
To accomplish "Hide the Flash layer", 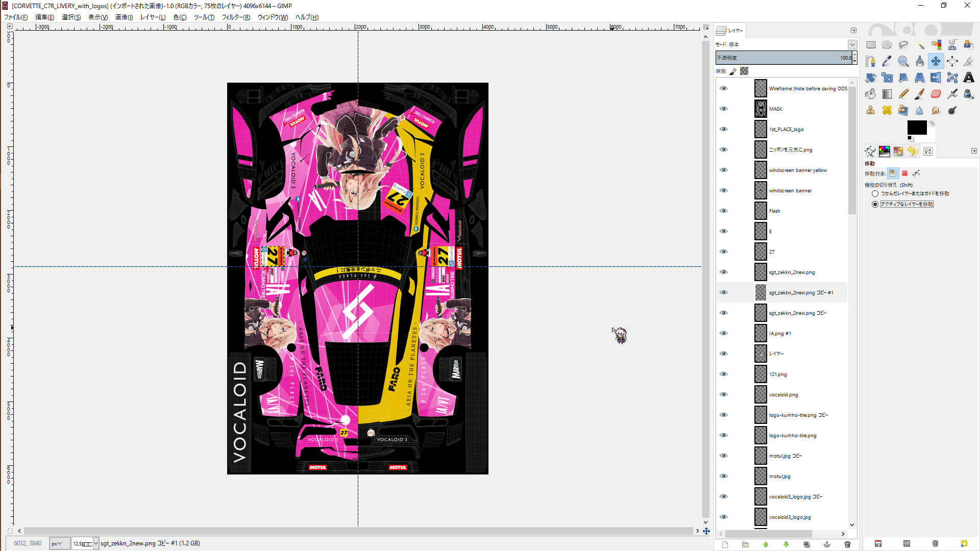I will [x=724, y=211].
